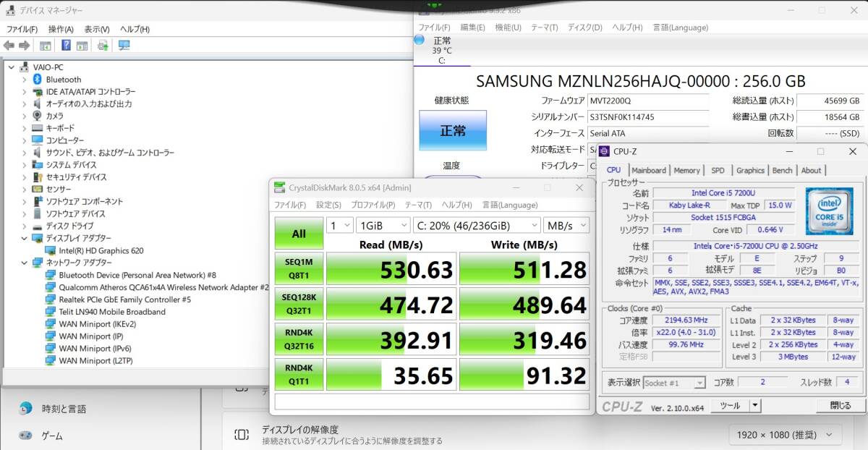Image resolution: width=868 pixels, height=450 pixels.
Task: Select the disk drive (ディスク ドライブ) icon
Action: [38, 226]
